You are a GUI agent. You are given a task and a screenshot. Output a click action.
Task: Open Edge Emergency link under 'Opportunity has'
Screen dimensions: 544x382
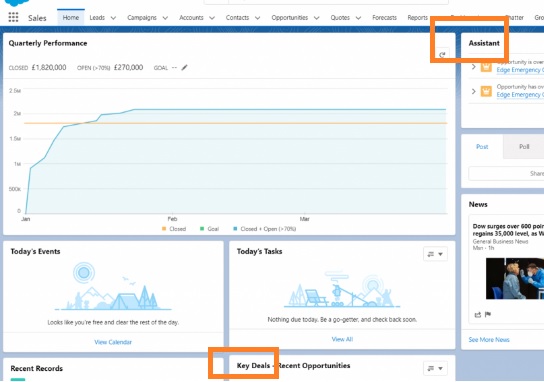[520, 95]
